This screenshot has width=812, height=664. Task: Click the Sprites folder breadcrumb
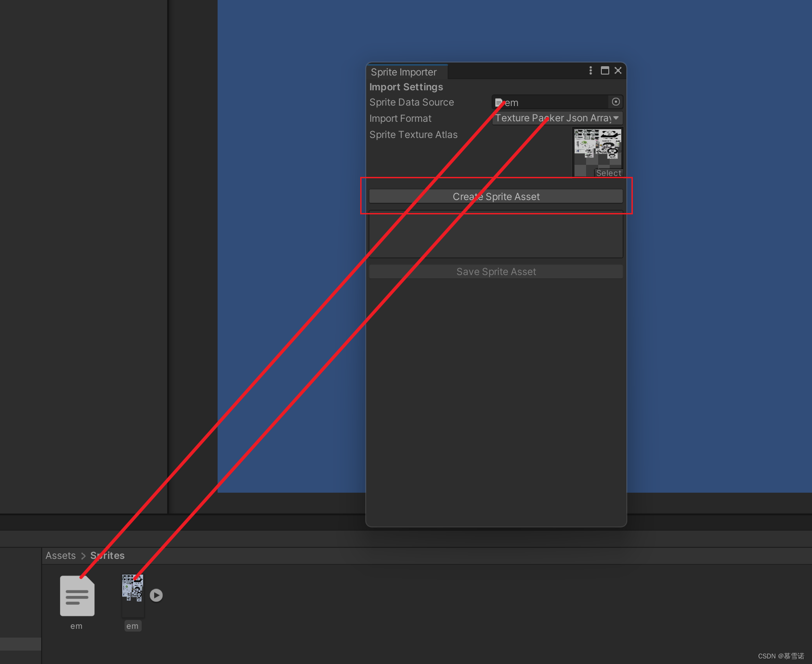pos(107,556)
